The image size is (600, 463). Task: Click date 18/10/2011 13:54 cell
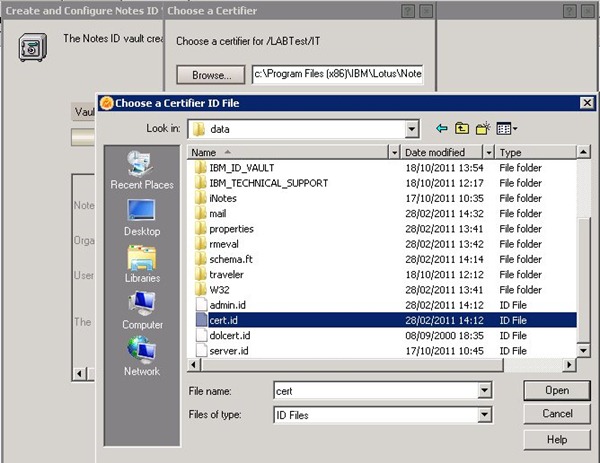pos(444,168)
